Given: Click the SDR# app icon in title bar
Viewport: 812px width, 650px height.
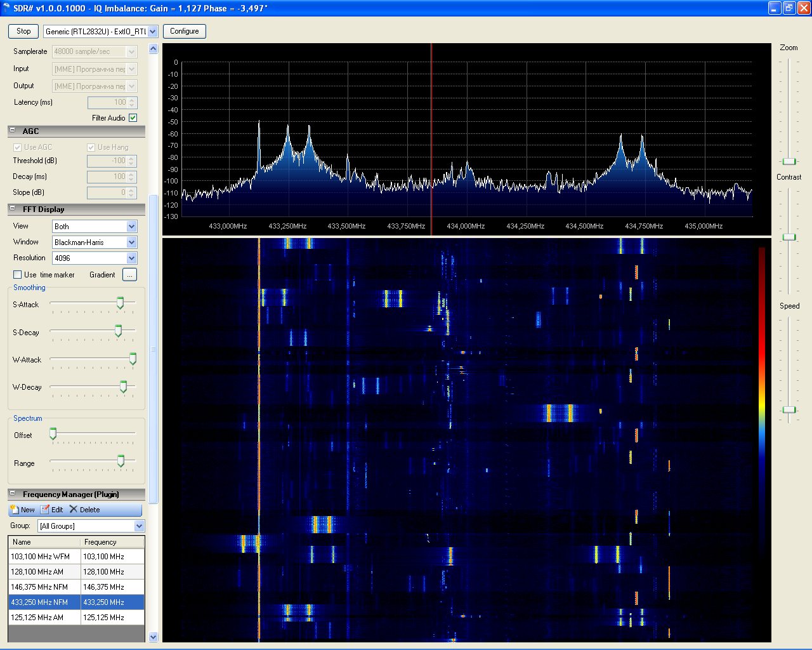Looking at the screenshot, I should [6, 8].
